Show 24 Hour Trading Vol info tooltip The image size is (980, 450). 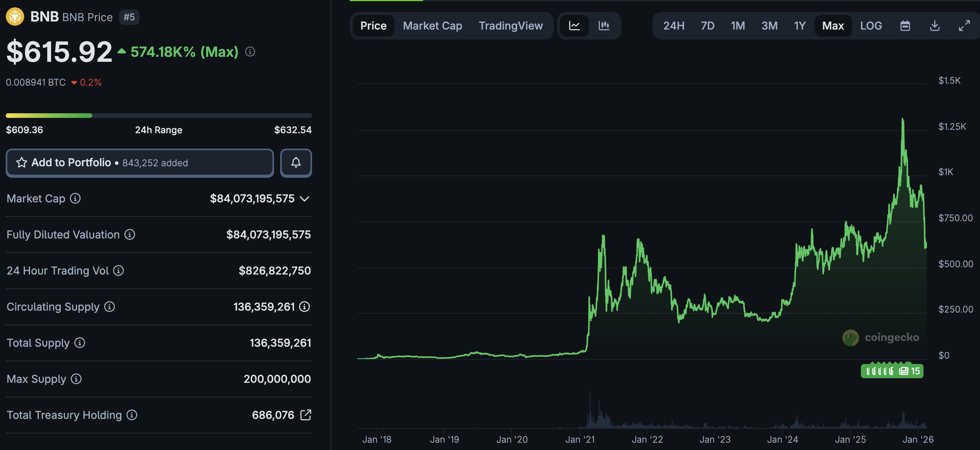click(x=118, y=271)
